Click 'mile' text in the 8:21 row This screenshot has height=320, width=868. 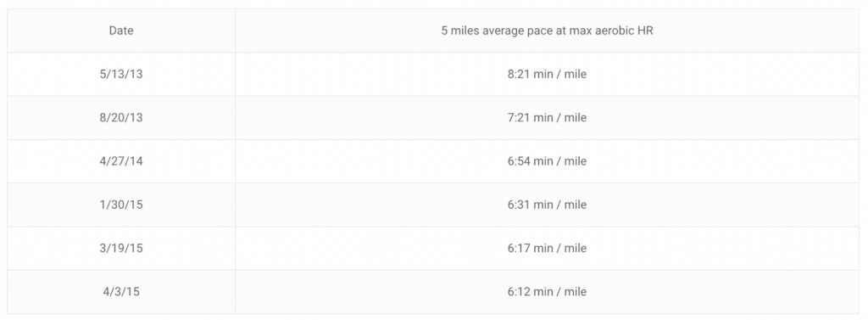point(576,75)
